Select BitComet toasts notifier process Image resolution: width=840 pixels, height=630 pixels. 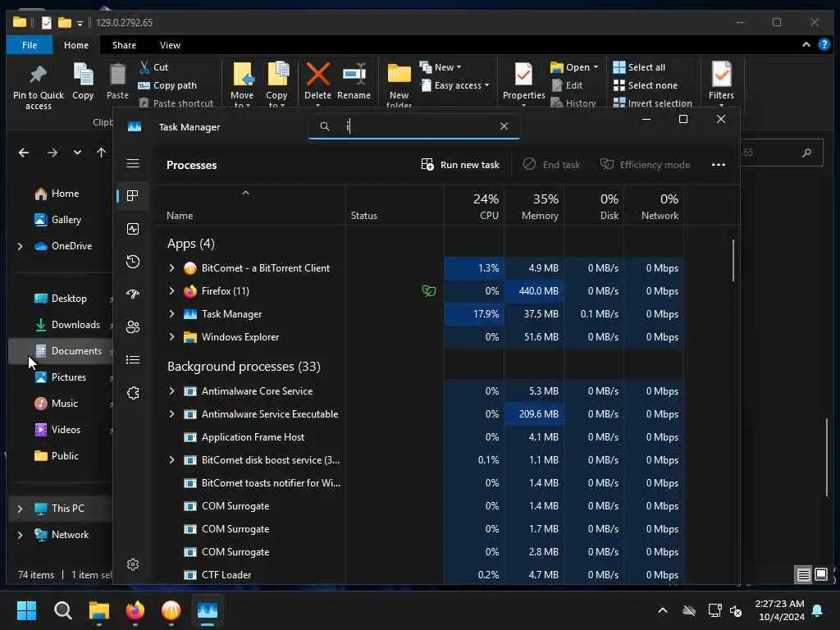[271, 483]
